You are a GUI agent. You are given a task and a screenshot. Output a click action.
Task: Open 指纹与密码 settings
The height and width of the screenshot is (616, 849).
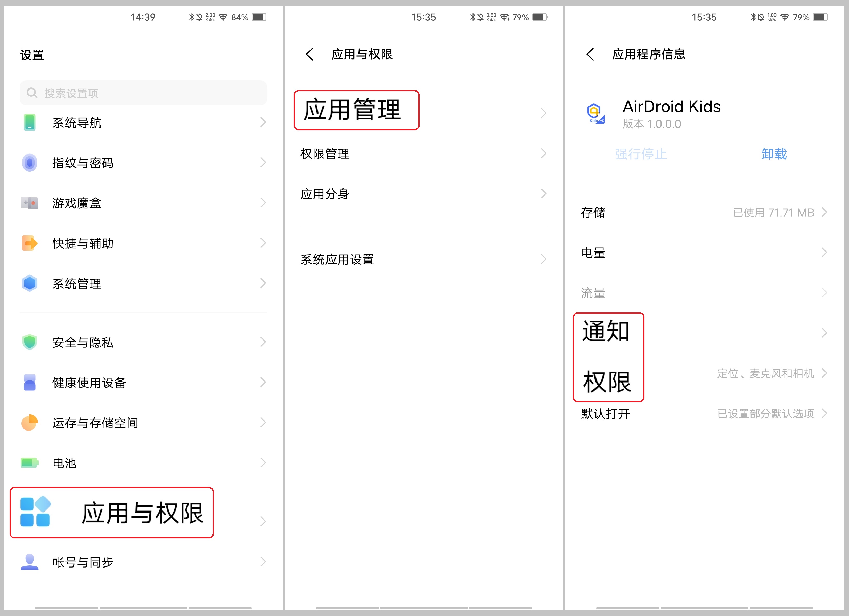[x=143, y=163]
